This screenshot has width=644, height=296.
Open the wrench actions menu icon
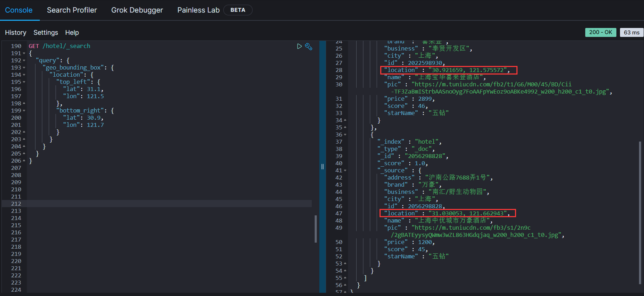pyautogui.click(x=309, y=46)
